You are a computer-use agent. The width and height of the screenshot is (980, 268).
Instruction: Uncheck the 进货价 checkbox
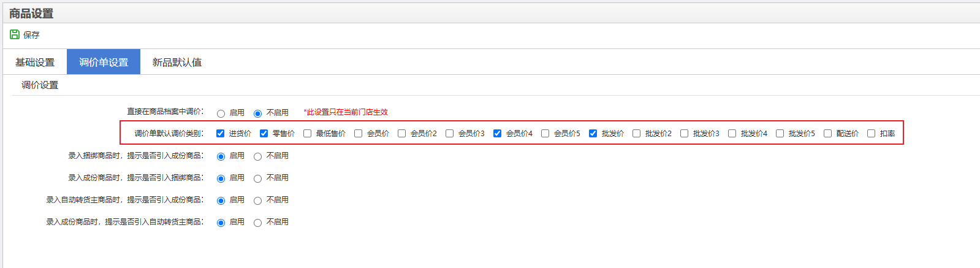coord(220,133)
